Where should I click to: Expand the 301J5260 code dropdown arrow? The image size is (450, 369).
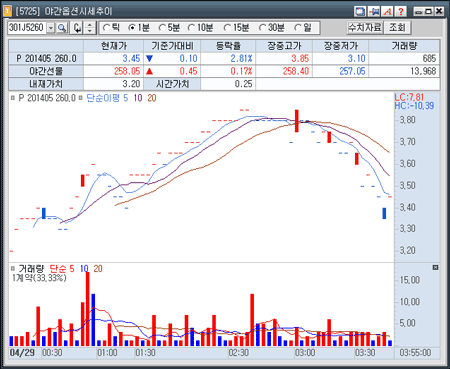coord(51,28)
